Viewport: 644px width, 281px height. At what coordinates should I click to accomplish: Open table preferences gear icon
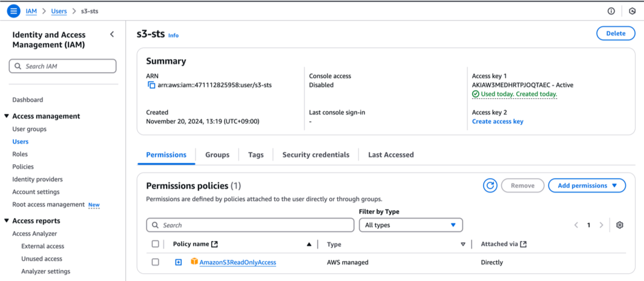[620, 225]
